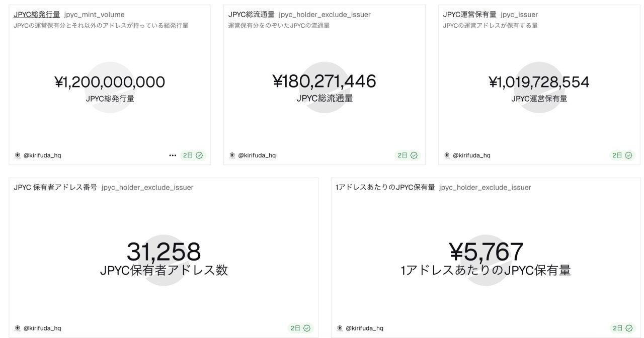Open the ellipsis options menu on 総発行量 card

coord(173,155)
